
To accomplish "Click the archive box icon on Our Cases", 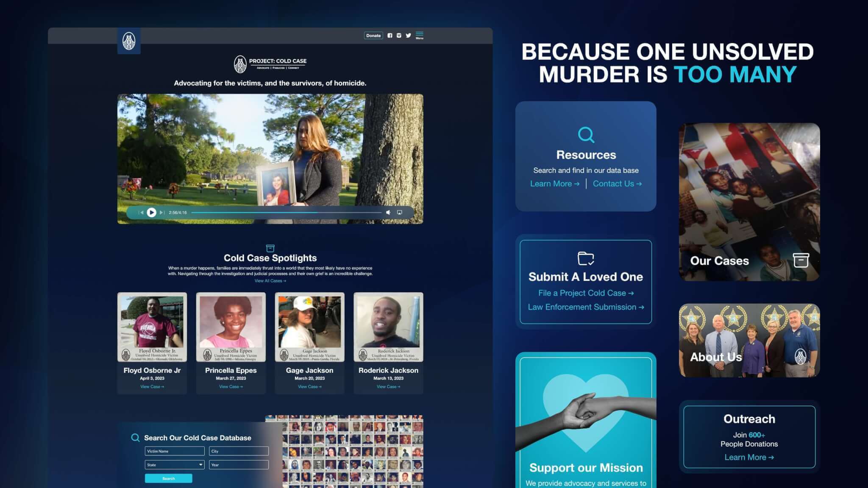I will coord(801,260).
